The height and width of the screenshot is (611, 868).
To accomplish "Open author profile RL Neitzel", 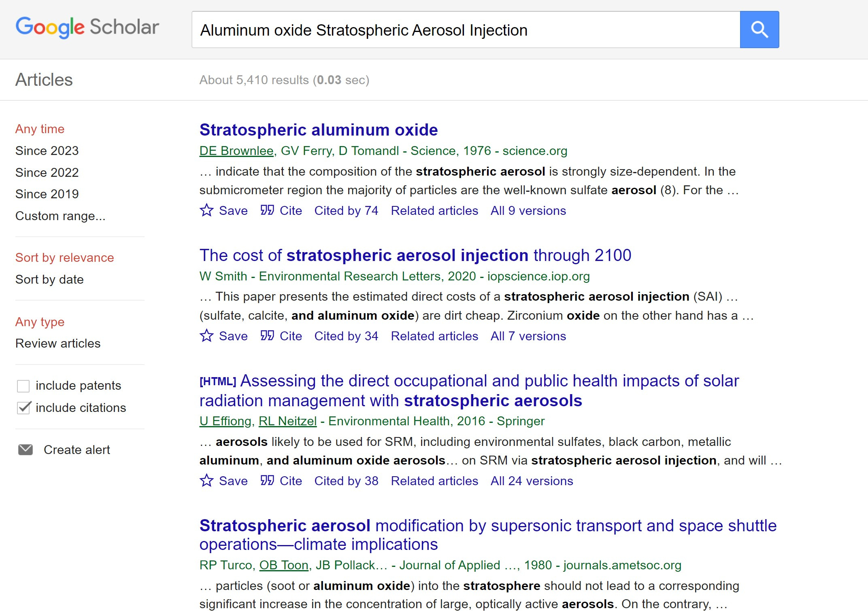I will 287,421.
